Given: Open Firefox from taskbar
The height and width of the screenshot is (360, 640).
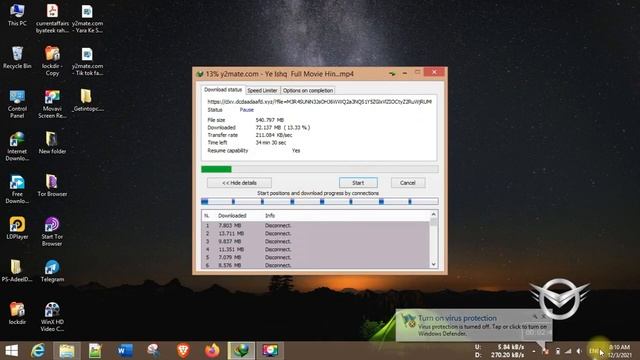Looking at the screenshot, I should pyautogui.click(x=212, y=351).
